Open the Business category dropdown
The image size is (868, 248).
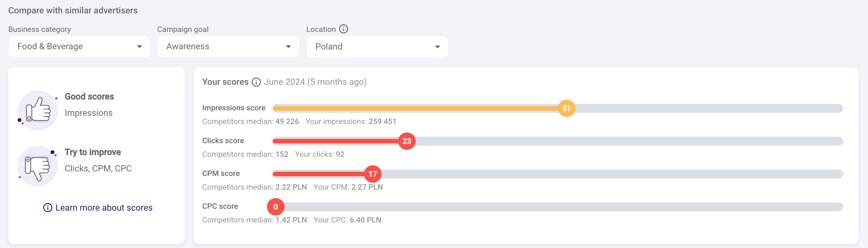coord(79,46)
